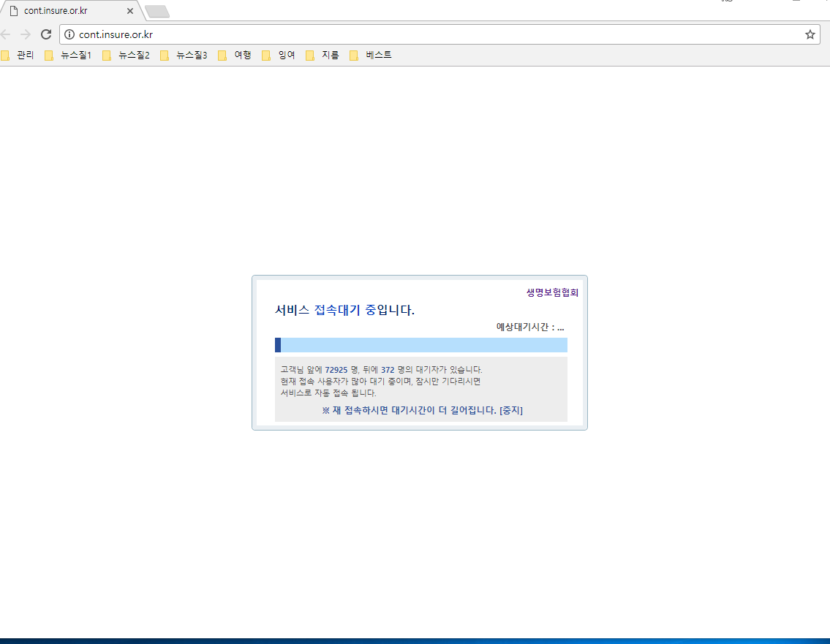Reload the cont.insure.or.kr page
Screen dimensions: 830x644
(45, 34)
